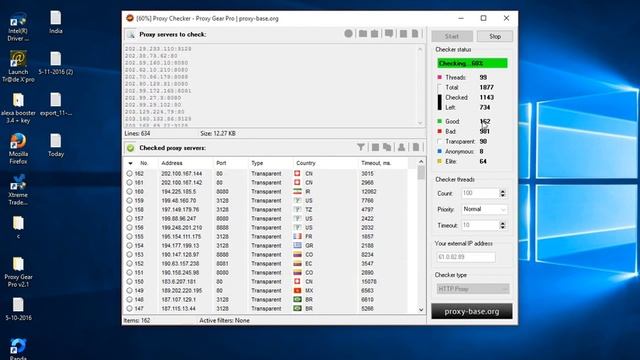The width and height of the screenshot is (640, 360).
Task: Sort results by the Address column header
Action: tap(186, 163)
